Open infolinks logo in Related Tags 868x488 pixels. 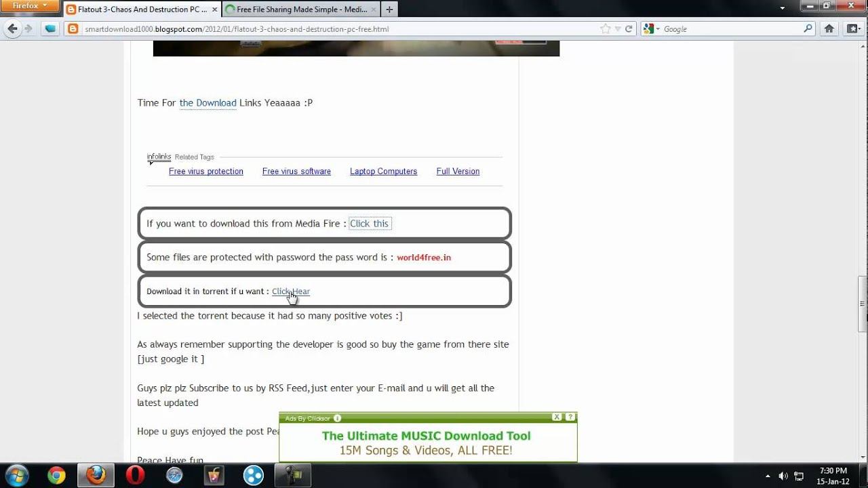click(159, 157)
